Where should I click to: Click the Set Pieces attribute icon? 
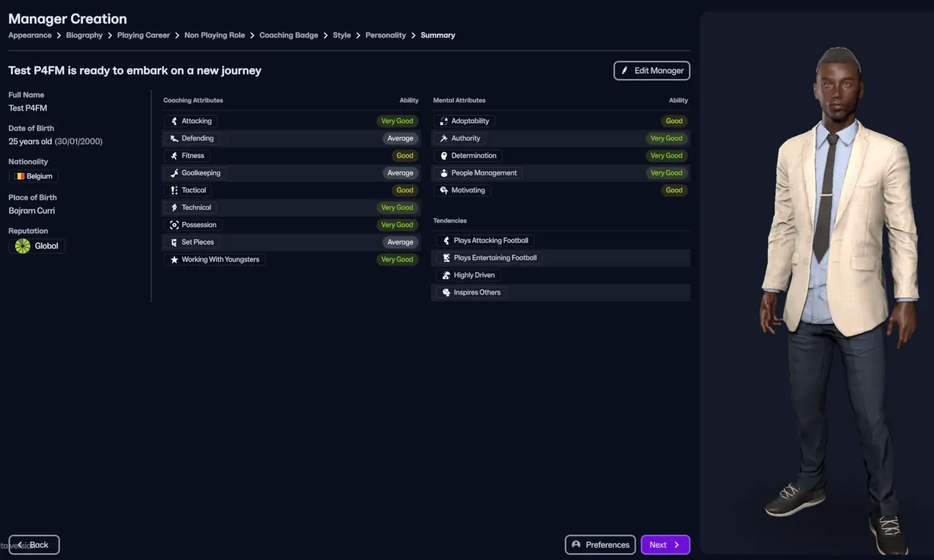pyautogui.click(x=174, y=243)
